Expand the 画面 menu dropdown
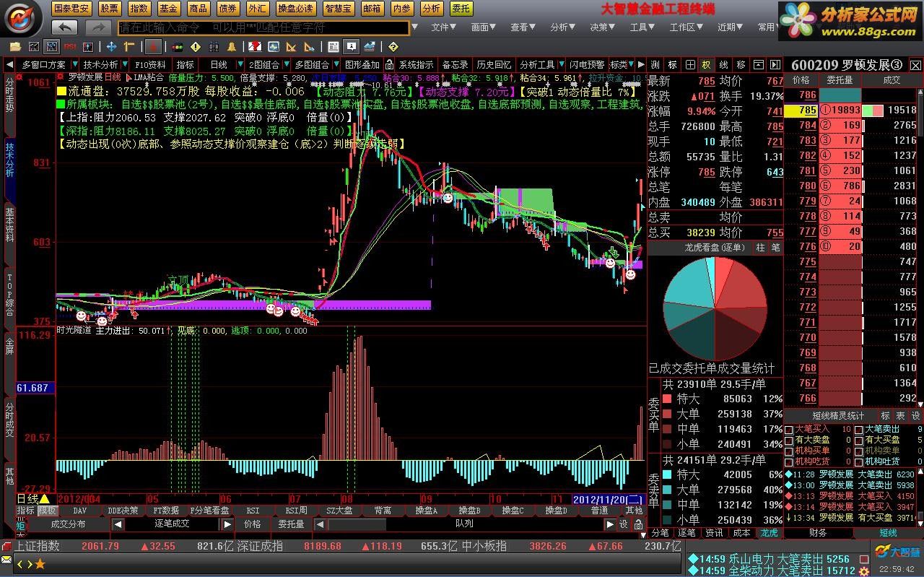The image size is (924, 577). click(x=484, y=27)
